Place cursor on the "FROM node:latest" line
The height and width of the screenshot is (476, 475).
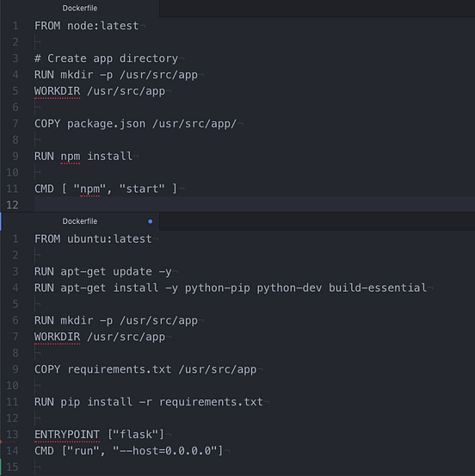click(x=87, y=26)
